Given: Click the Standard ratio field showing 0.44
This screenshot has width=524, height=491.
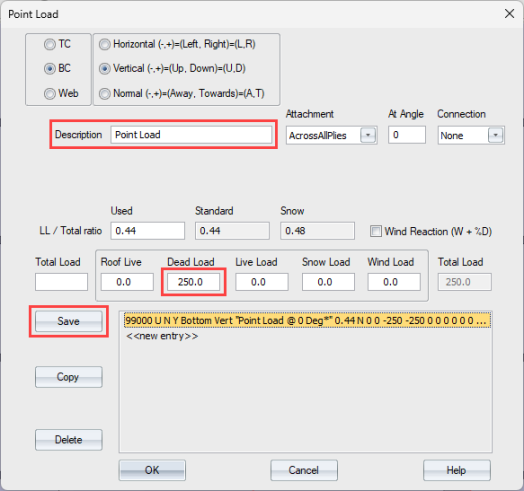Looking at the screenshot, I should pyautogui.click(x=232, y=231).
